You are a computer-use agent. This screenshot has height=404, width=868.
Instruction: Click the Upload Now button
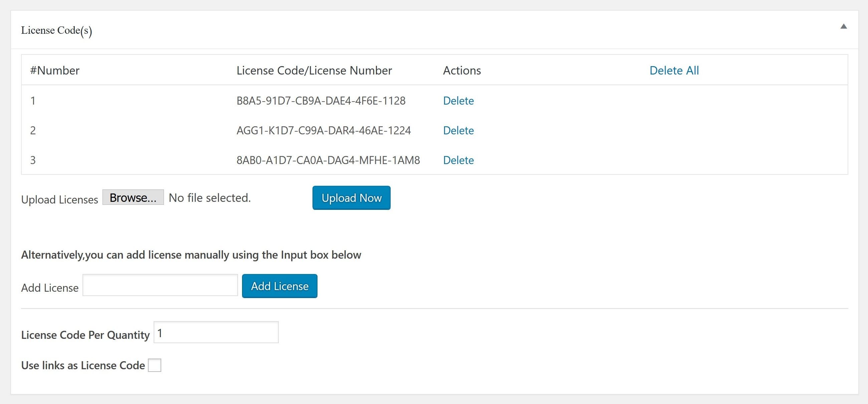351,198
